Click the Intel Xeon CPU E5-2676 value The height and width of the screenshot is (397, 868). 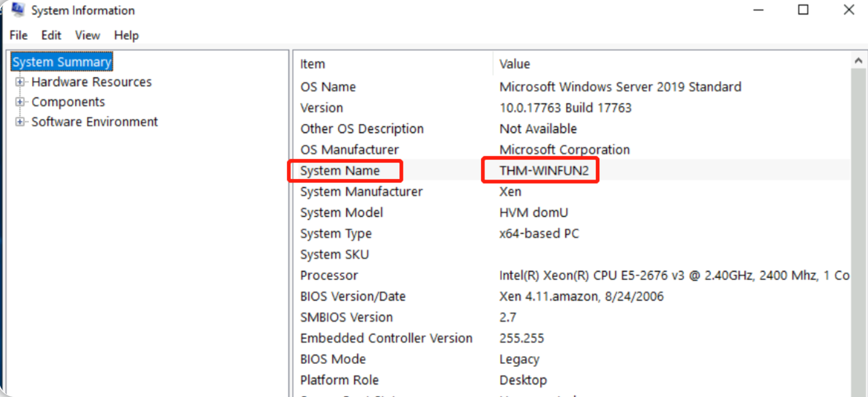674,276
